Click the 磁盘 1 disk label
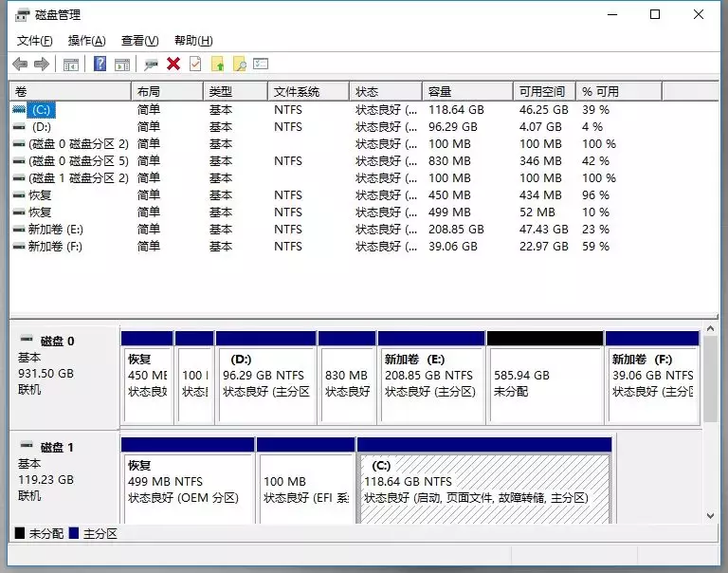 57,447
